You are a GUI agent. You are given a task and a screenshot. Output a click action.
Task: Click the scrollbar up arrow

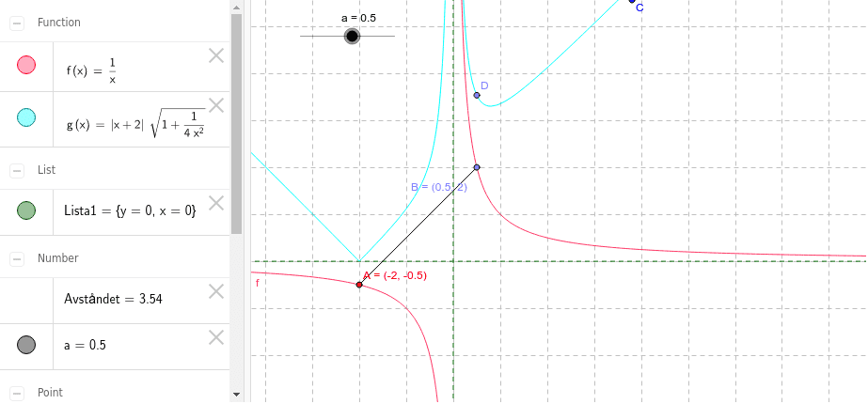(236, 8)
